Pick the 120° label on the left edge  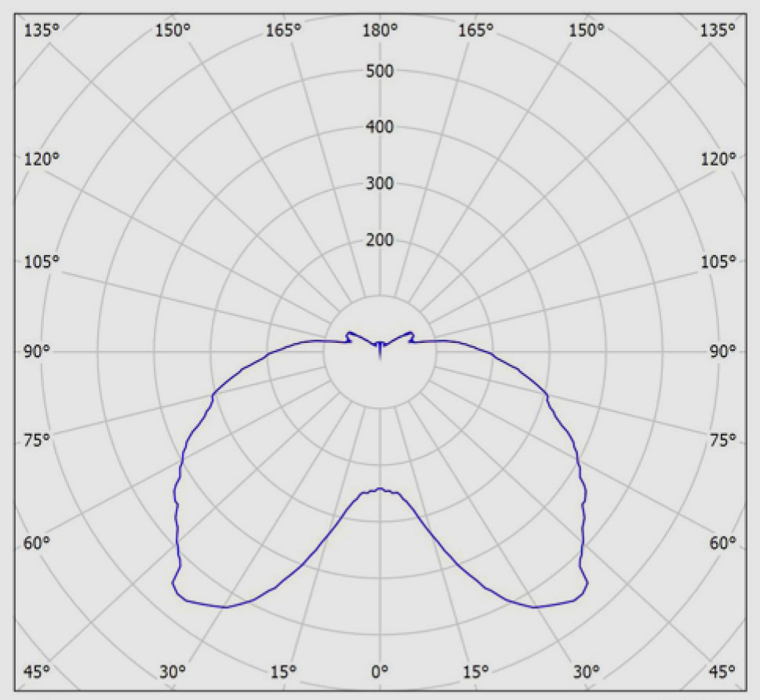pyautogui.click(x=42, y=159)
